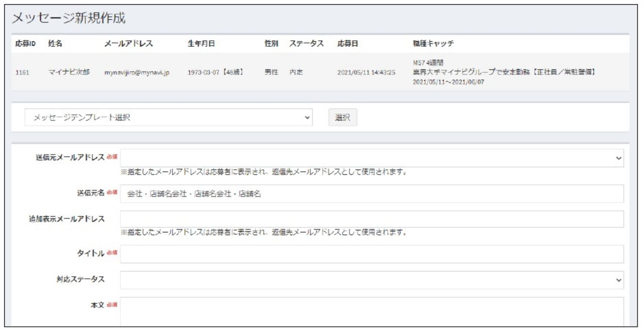Click the 姓名 column header
Screen dimensions: 644x330
point(55,44)
